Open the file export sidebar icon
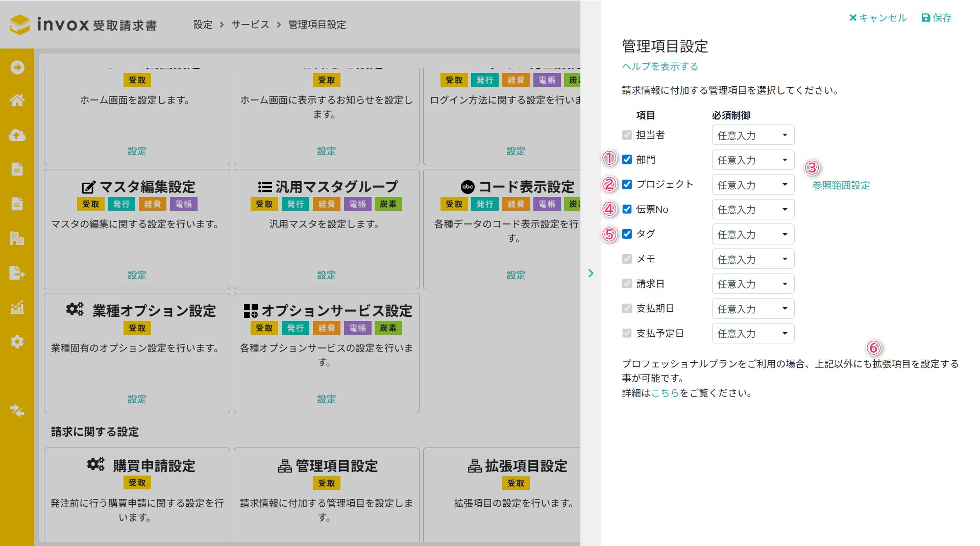The image size is (980, 546). 17,273
